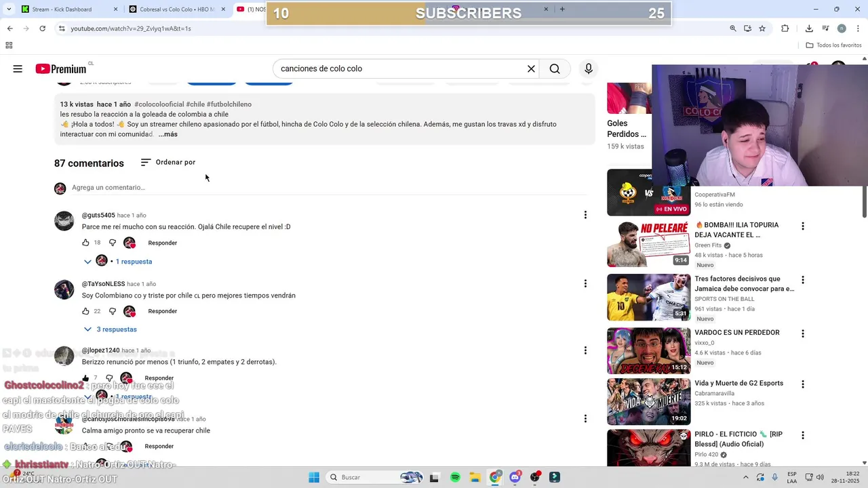Open options for G2 Esports video
Screen dimensions: 868x488
[803, 384]
